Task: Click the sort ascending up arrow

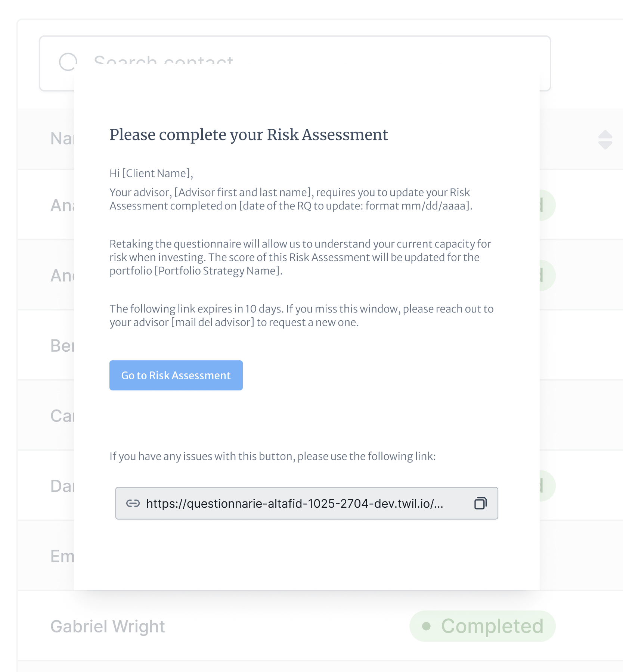Action: [605, 134]
